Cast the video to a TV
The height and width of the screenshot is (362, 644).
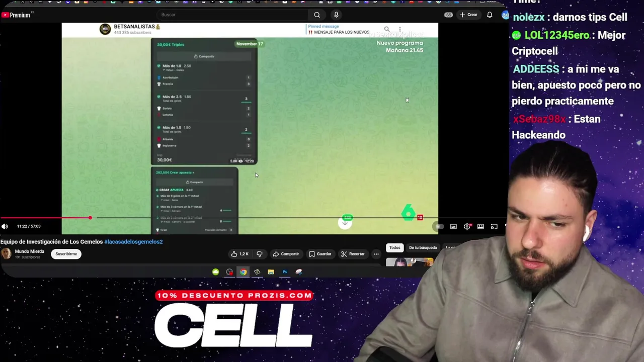494,227
